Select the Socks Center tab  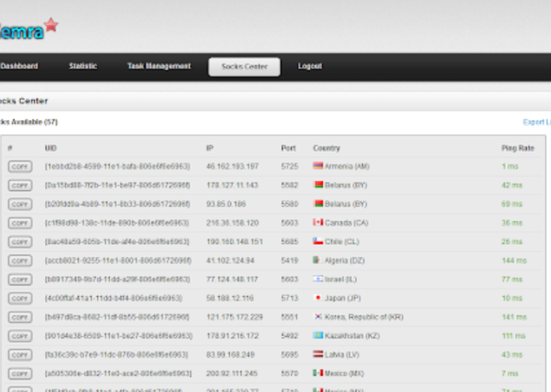tap(245, 67)
